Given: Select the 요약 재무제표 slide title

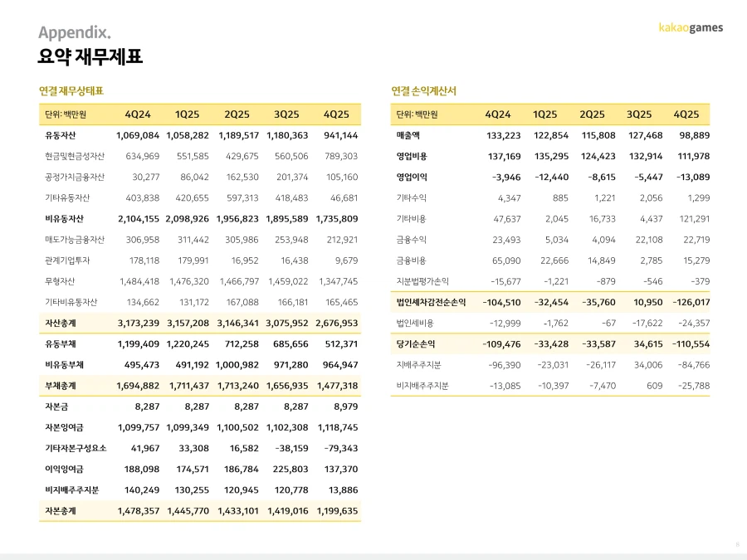Looking at the screenshot, I should click(x=90, y=57).
